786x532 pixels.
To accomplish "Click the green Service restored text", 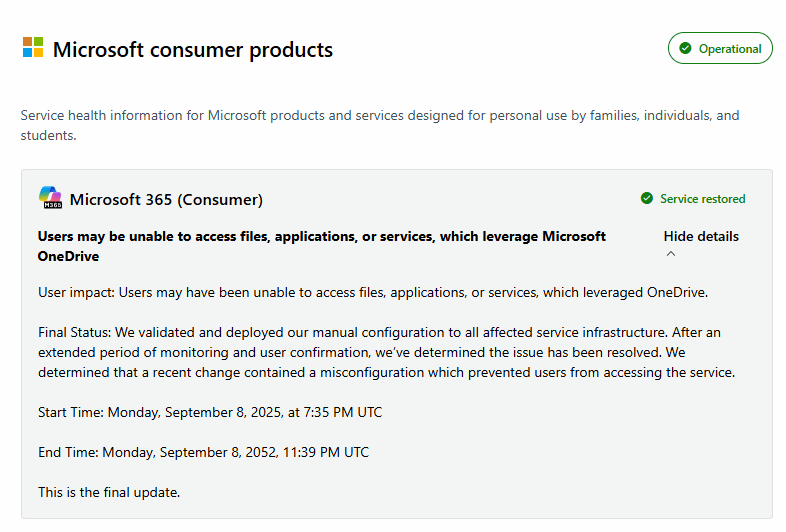I will click(702, 199).
